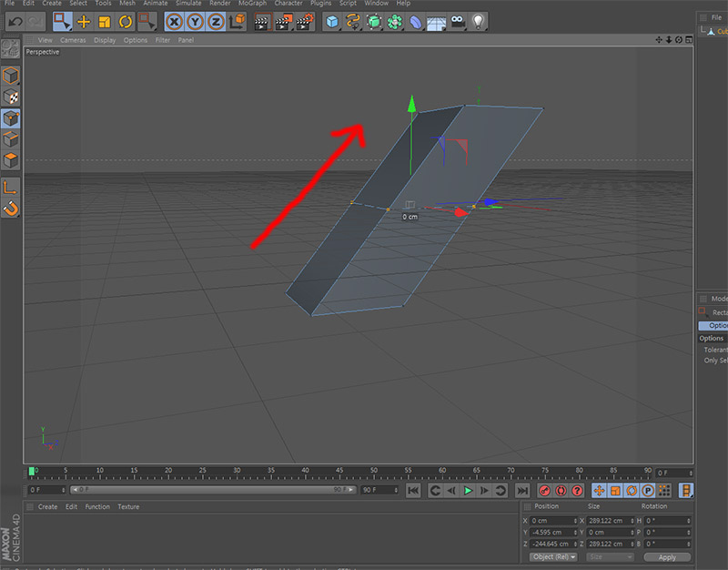
Task: Toggle the Z axis lock
Action: tap(216, 22)
